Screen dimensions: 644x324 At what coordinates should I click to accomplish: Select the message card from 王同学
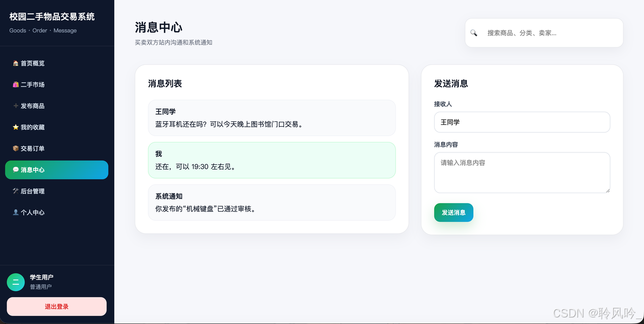[x=272, y=118]
